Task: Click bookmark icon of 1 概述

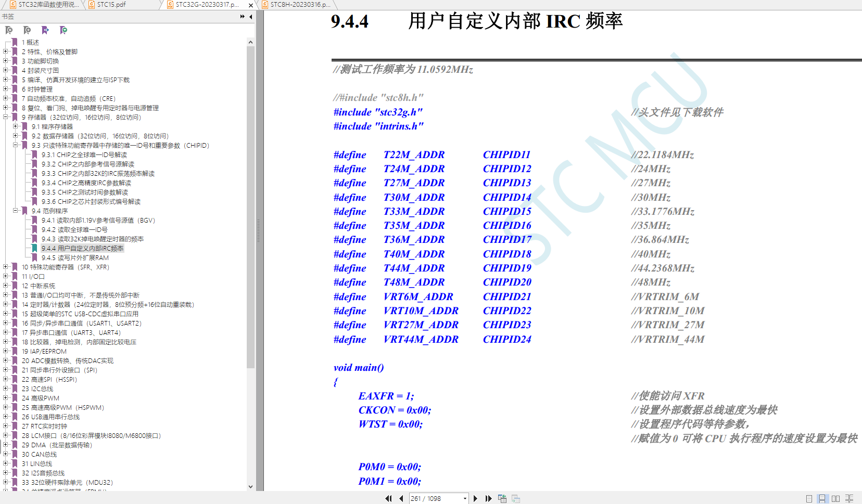Action: (15, 42)
